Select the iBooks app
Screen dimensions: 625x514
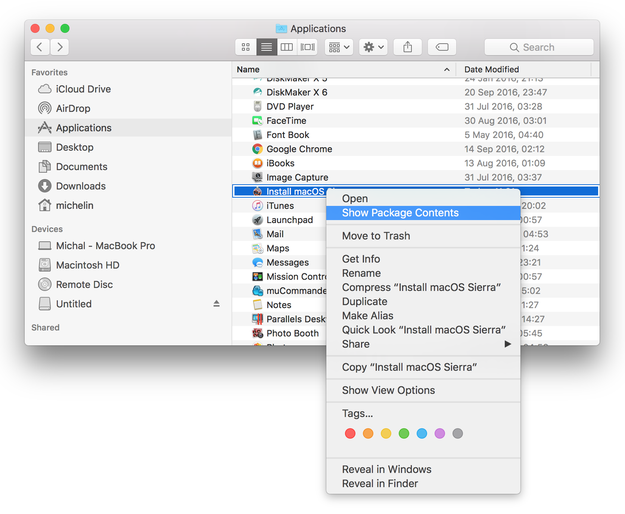click(415, 163)
